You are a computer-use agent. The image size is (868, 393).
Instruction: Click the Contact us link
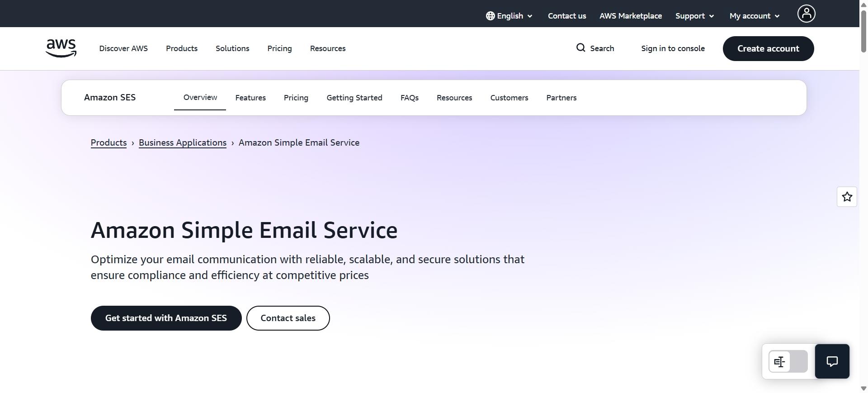point(567,16)
